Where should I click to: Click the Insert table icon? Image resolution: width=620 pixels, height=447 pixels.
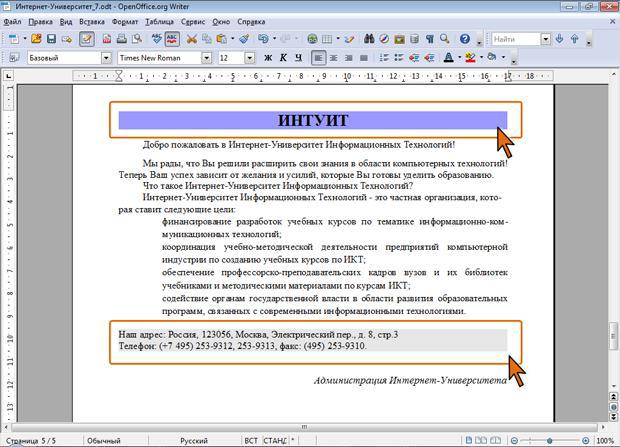pos(327,39)
